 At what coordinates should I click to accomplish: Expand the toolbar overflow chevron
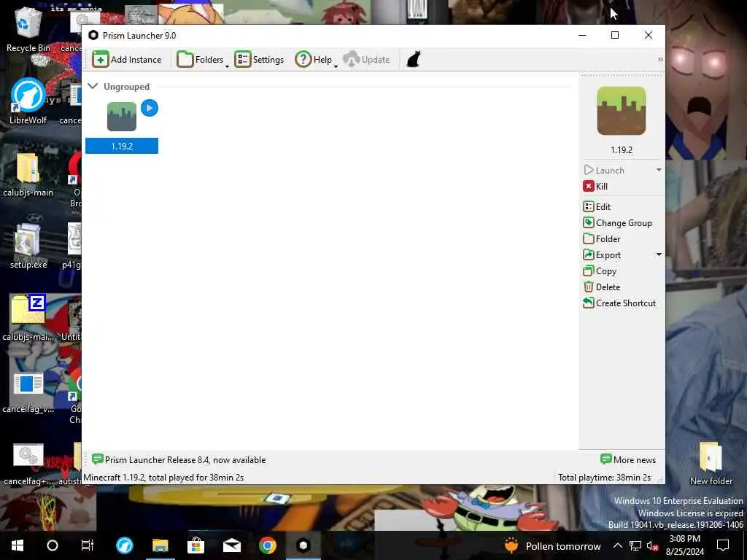click(x=659, y=60)
